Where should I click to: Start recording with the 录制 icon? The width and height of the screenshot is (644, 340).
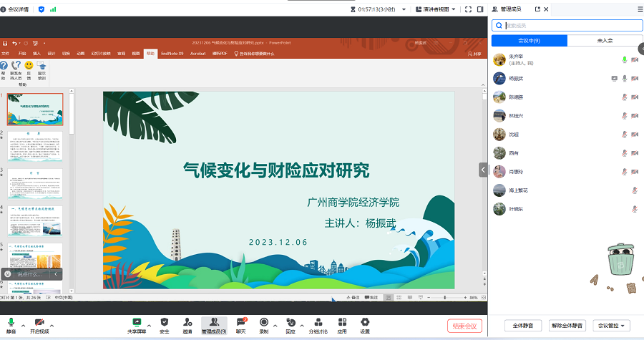coord(264,323)
